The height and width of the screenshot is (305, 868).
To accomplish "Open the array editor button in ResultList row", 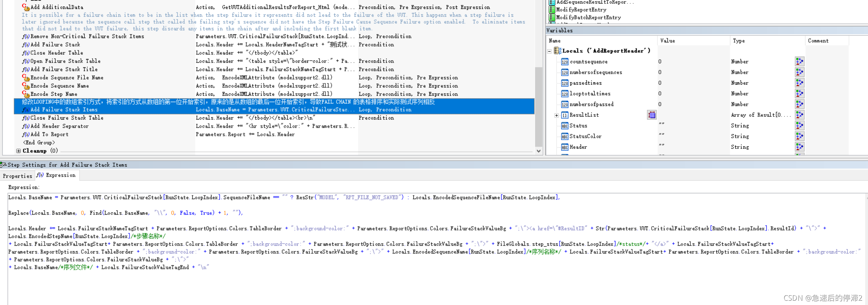I will click(652, 115).
